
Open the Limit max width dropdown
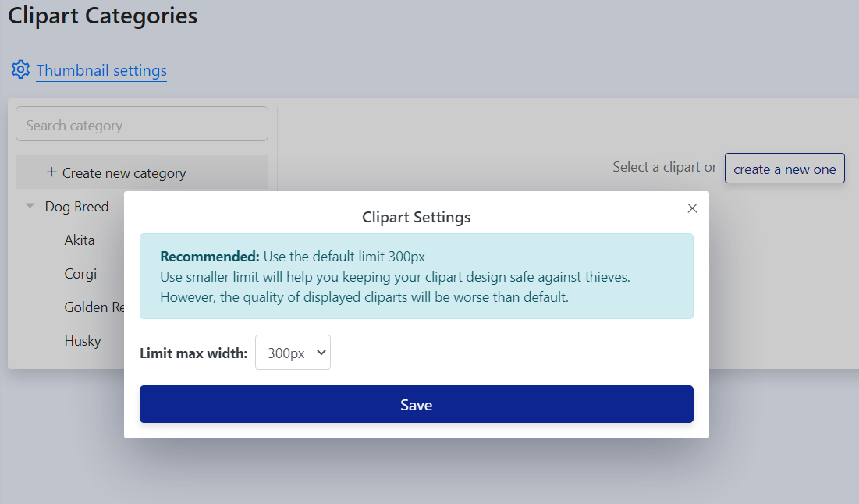[x=293, y=353]
